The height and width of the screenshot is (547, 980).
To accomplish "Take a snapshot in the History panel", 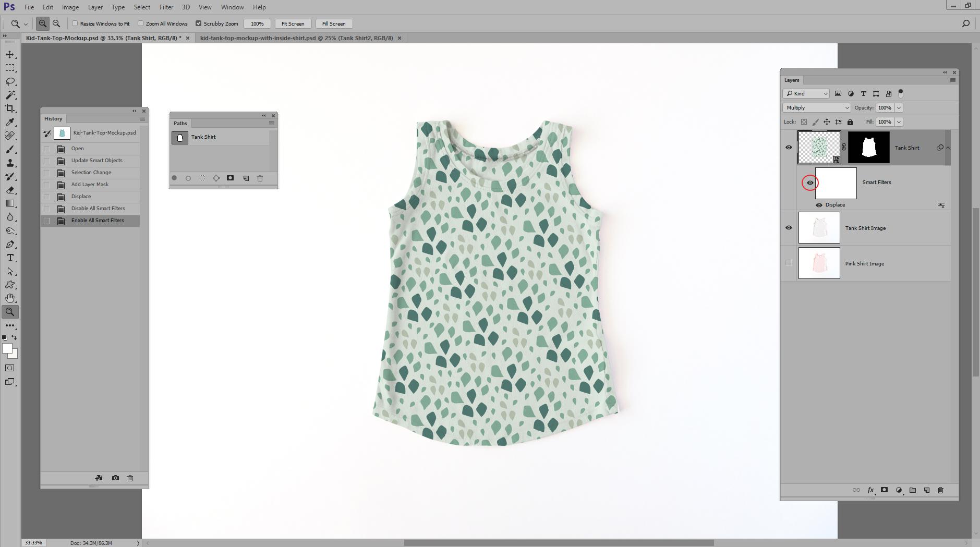I will coord(115,478).
